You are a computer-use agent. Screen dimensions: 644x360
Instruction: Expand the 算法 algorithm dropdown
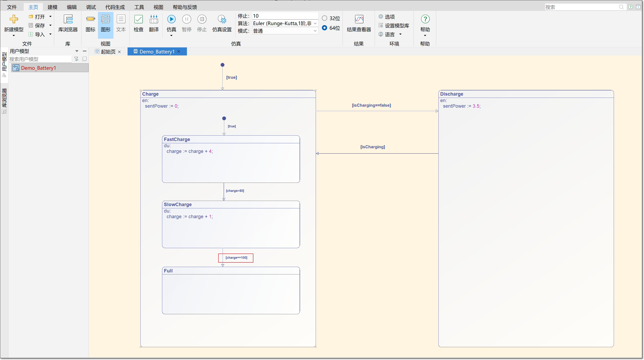[x=315, y=24]
